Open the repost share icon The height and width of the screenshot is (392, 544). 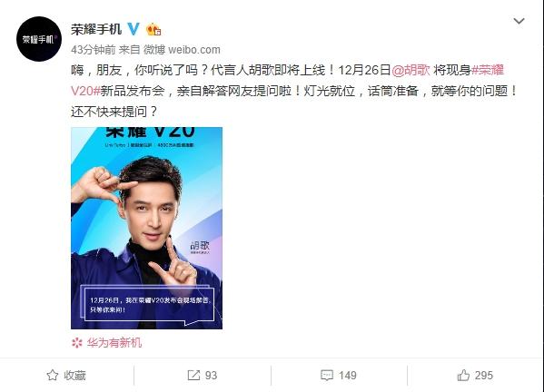click(x=193, y=375)
